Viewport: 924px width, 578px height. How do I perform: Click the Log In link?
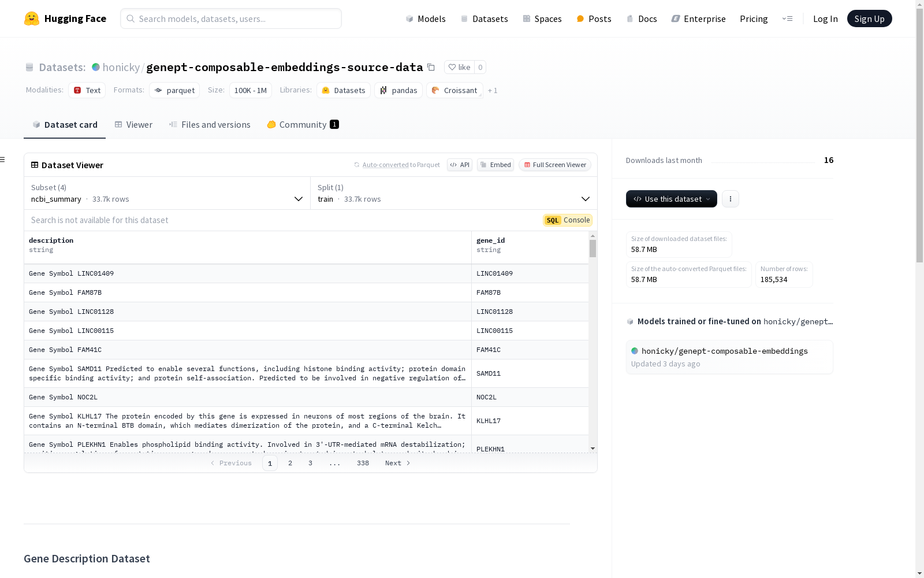[825, 18]
